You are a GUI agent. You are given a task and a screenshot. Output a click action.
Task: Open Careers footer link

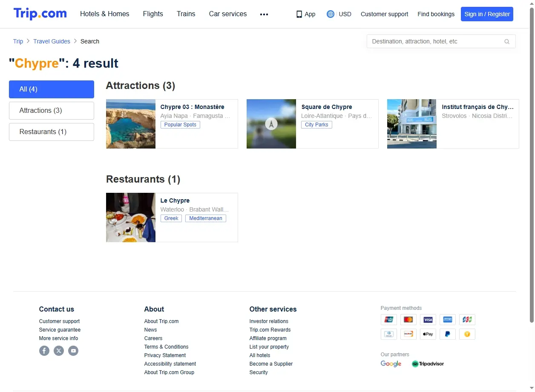[x=153, y=338]
